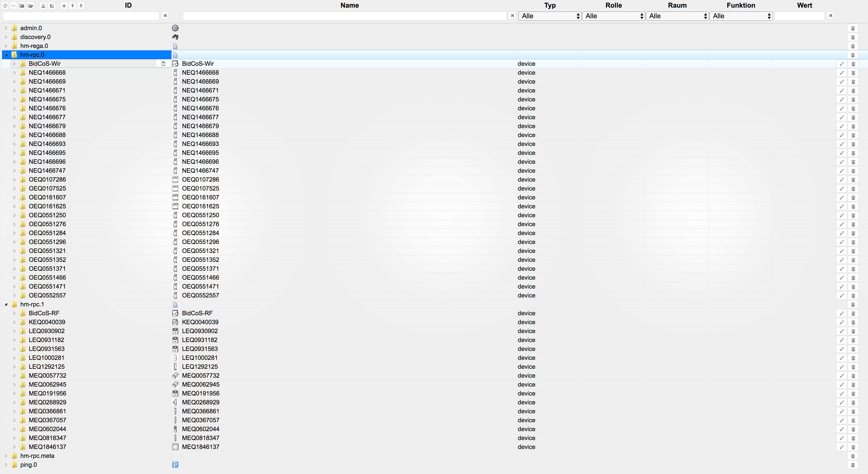The width and height of the screenshot is (868, 474).
Task: Expand the MEQ1846137 device node
Action: [14, 447]
